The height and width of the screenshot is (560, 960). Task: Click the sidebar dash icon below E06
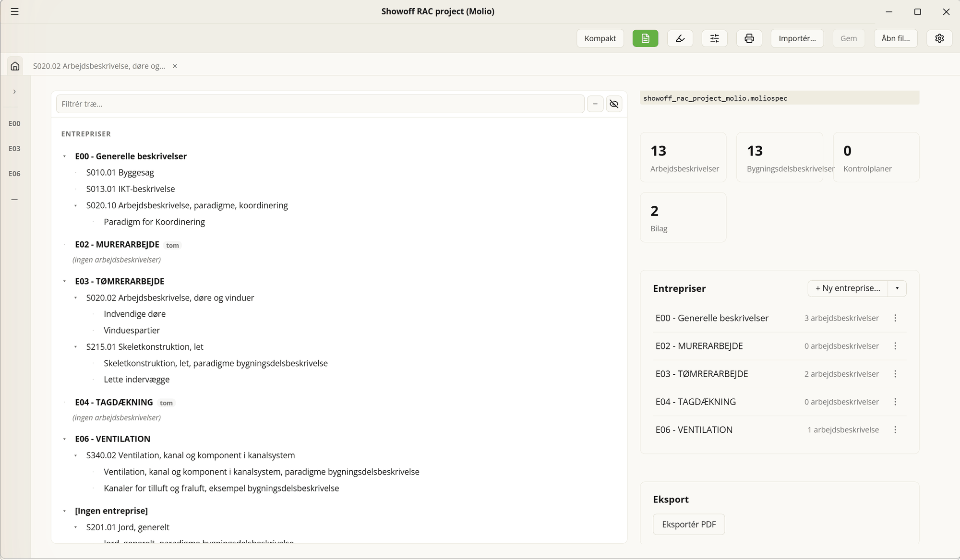(14, 199)
